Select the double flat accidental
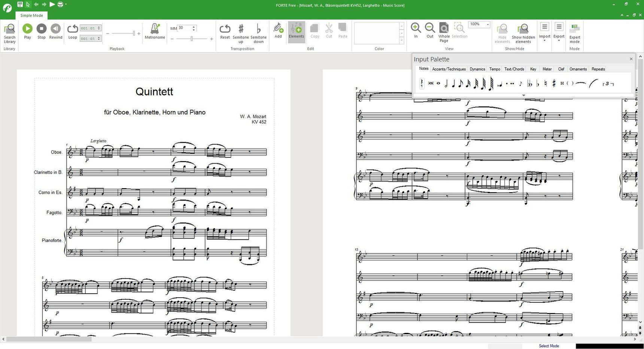The width and height of the screenshot is (644, 349). point(529,84)
